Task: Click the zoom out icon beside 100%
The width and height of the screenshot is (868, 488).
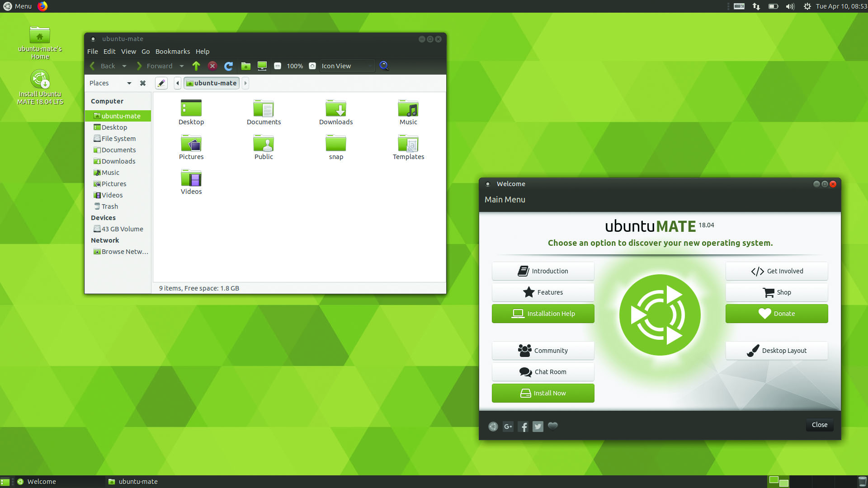Action: 278,66
